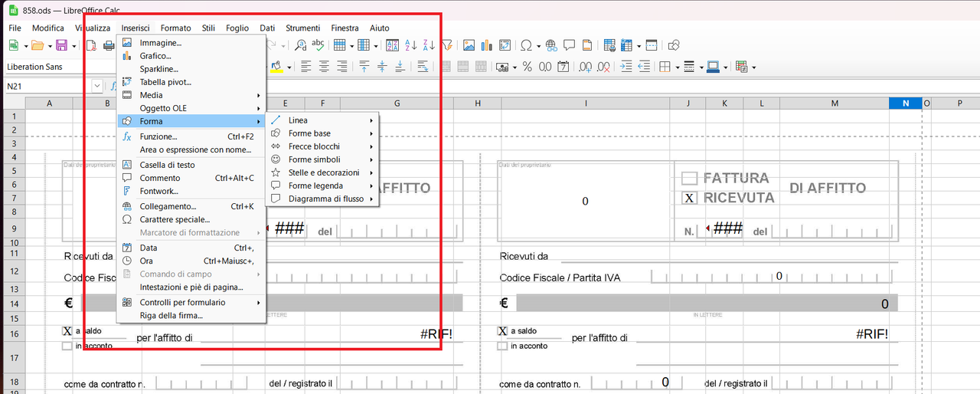Click the Sort A-Z dialog icon
The height and width of the screenshot is (394, 980).
click(x=392, y=45)
